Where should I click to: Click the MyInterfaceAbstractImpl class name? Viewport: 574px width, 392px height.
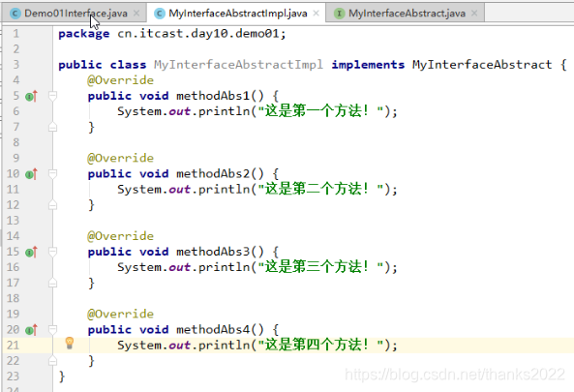(238, 65)
